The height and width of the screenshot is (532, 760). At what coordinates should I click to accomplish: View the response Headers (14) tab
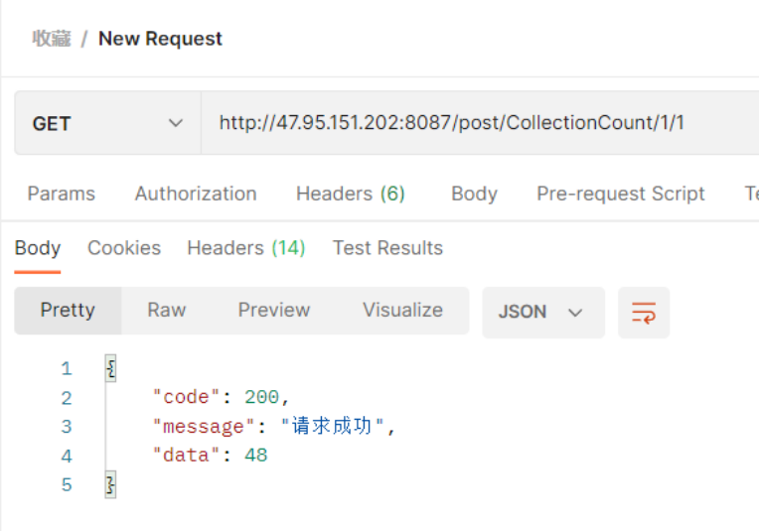[x=246, y=248]
